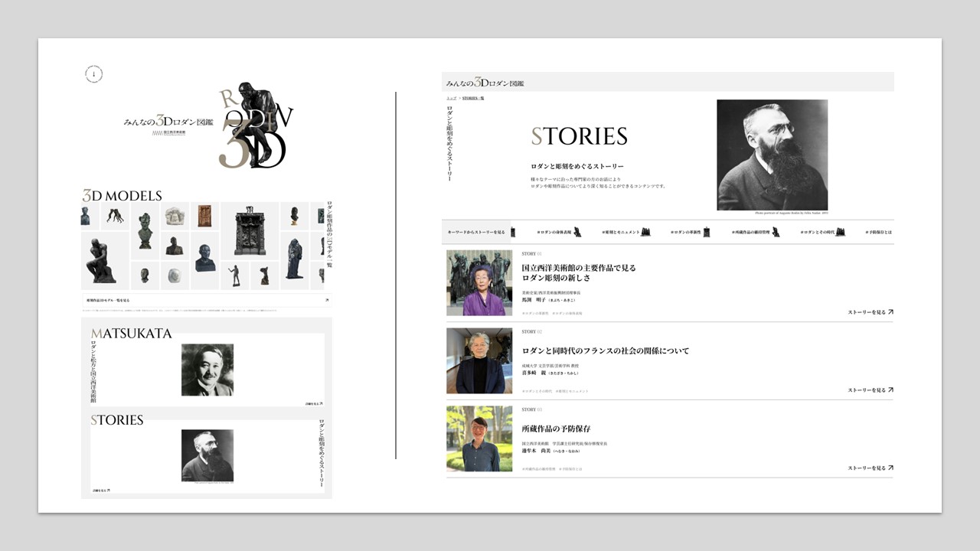
Task: Click ストーリーを見る for STORY 02
Action: point(871,390)
